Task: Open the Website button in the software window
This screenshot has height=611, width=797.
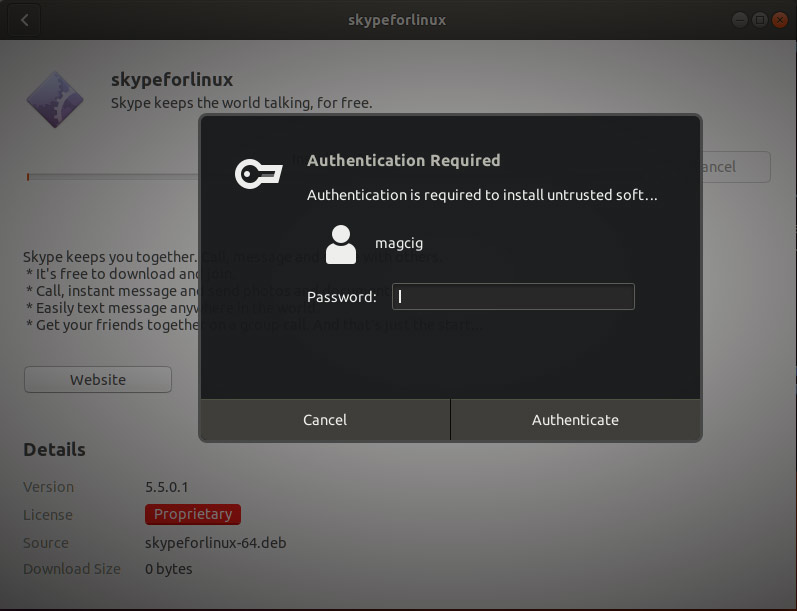Action: 98,380
